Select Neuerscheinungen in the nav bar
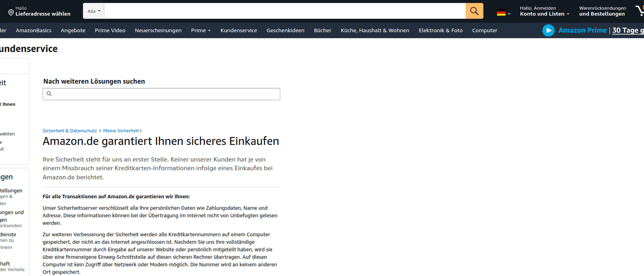The height and width of the screenshot is (276, 644). [158, 30]
